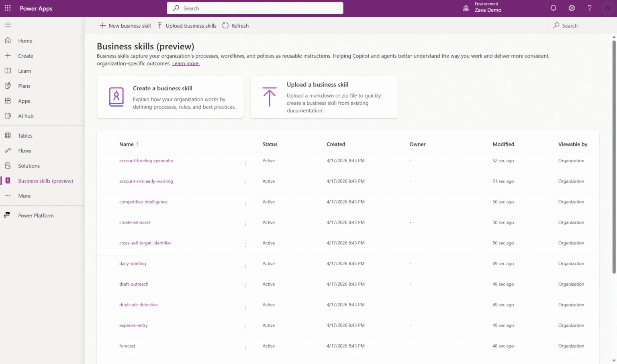Screen dimensions: 617x364
Task: Open expense-entry skill
Action: pos(133,325)
